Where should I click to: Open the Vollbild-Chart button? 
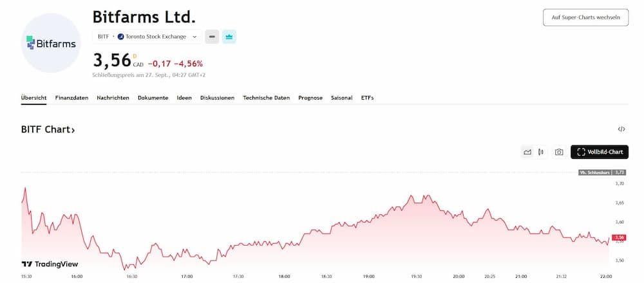pyautogui.click(x=600, y=152)
